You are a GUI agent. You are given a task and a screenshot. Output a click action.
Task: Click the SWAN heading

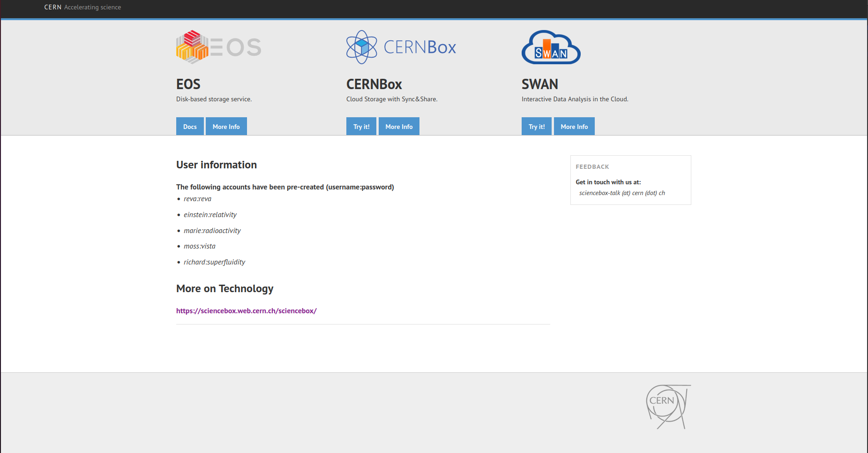(x=540, y=84)
